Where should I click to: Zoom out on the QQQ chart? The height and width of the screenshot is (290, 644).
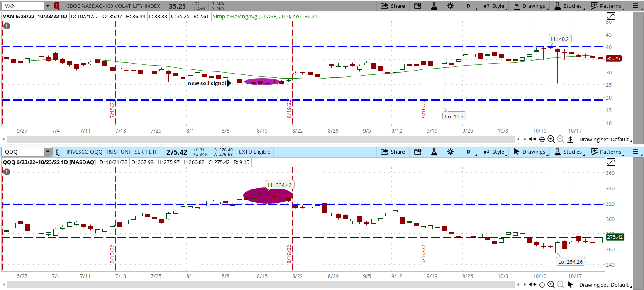click(x=561, y=285)
